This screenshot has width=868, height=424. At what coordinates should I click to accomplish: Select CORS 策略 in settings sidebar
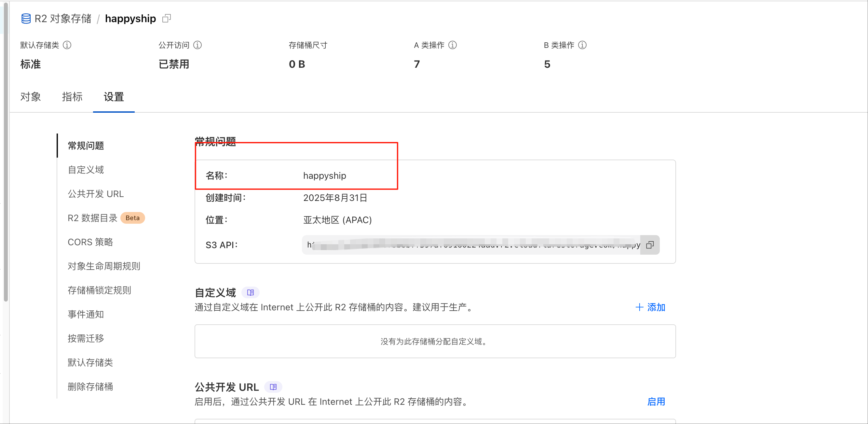(90, 242)
